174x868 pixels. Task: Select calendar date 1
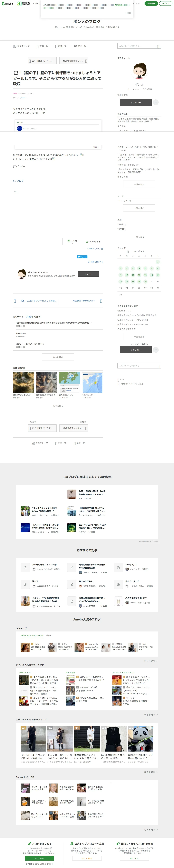coord(158,262)
